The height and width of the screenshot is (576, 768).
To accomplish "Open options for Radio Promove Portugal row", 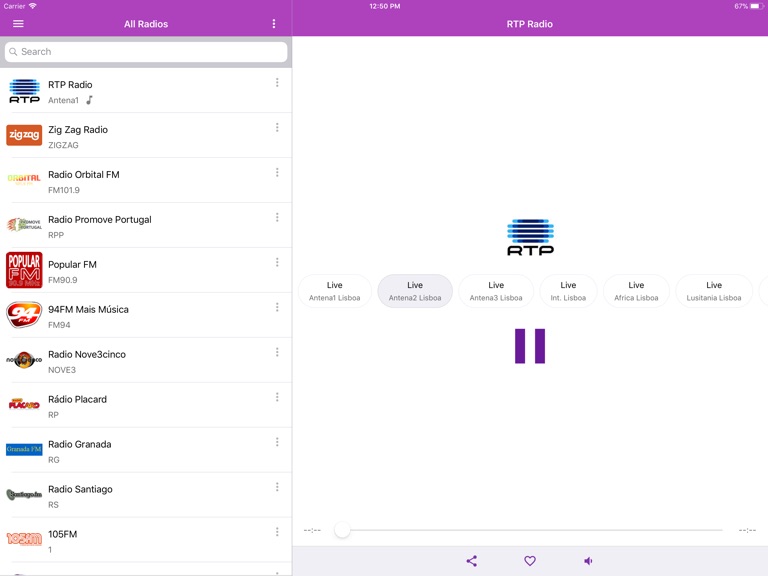I will (x=277, y=217).
